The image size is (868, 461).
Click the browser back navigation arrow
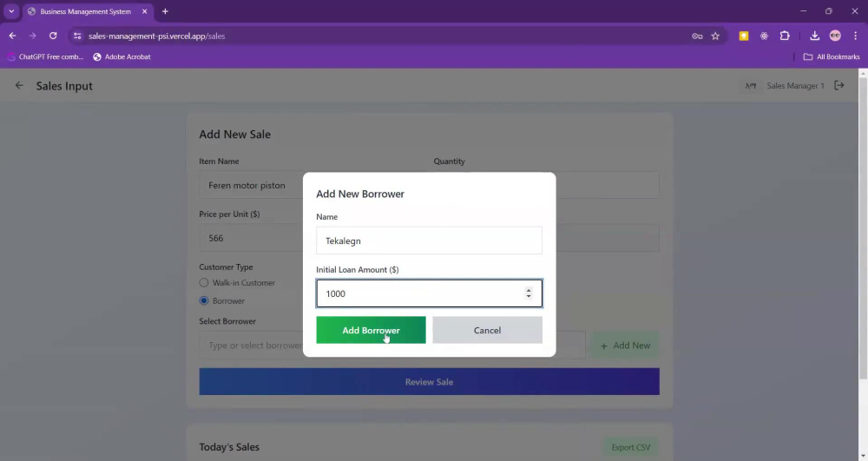pyautogui.click(x=12, y=36)
